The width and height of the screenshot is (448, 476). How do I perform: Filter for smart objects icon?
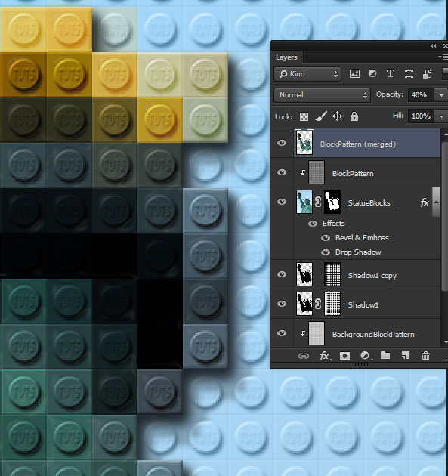(x=427, y=74)
